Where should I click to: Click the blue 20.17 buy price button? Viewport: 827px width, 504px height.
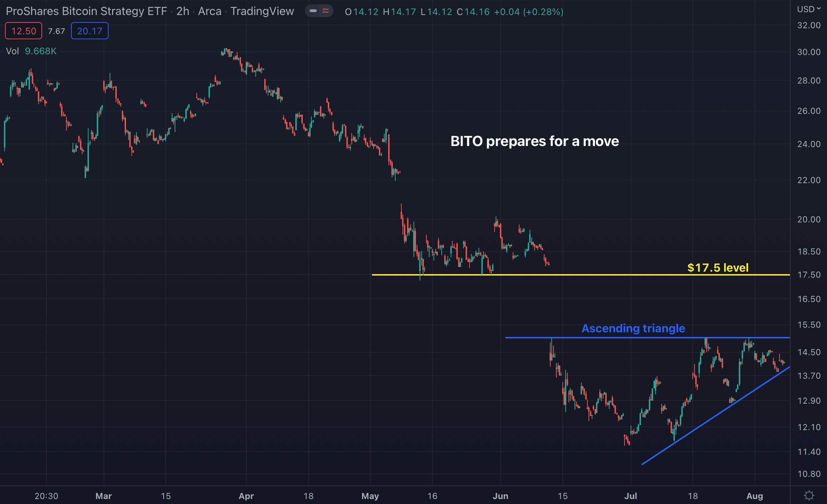click(x=90, y=31)
